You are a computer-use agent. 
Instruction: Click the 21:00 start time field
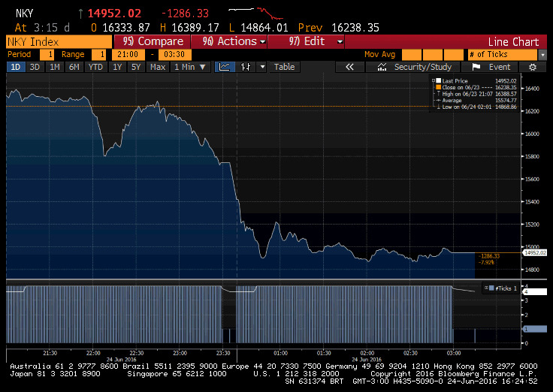126,55
